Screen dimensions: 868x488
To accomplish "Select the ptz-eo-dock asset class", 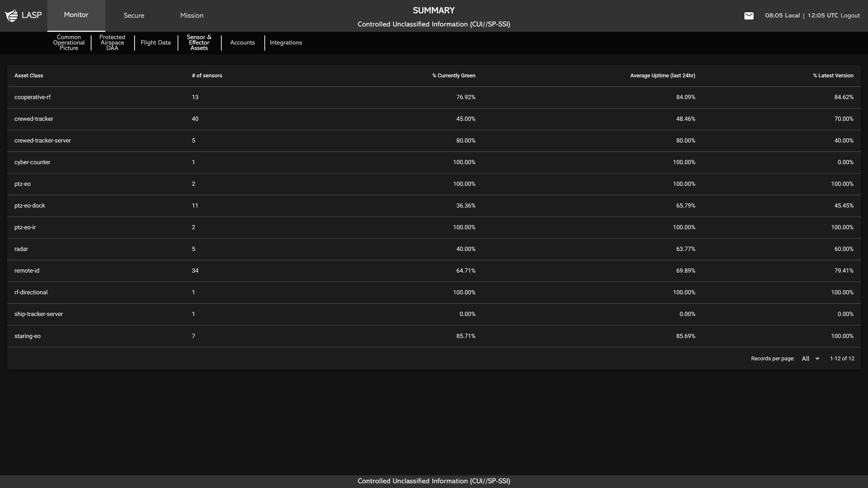I will (x=30, y=205).
